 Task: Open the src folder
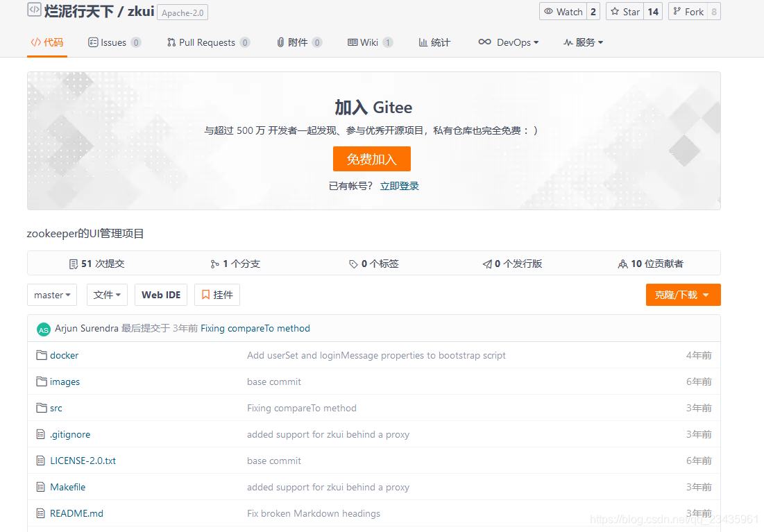pos(56,408)
